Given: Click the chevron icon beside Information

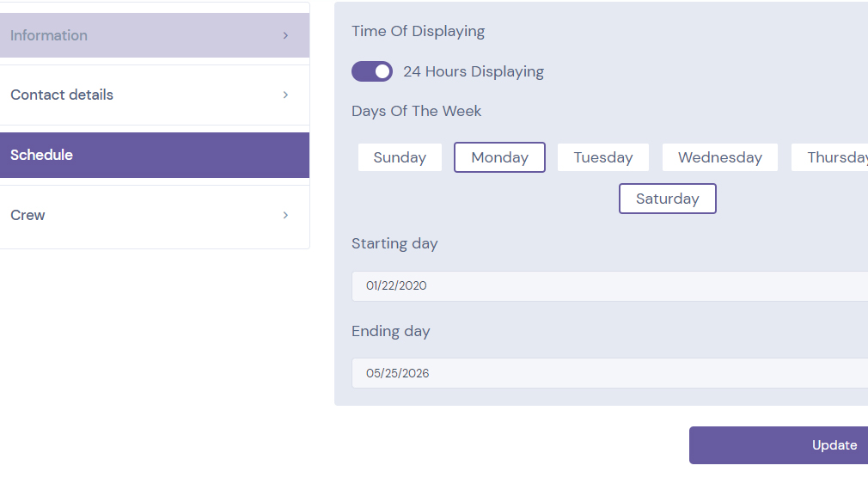Looking at the screenshot, I should pyautogui.click(x=285, y=35).
